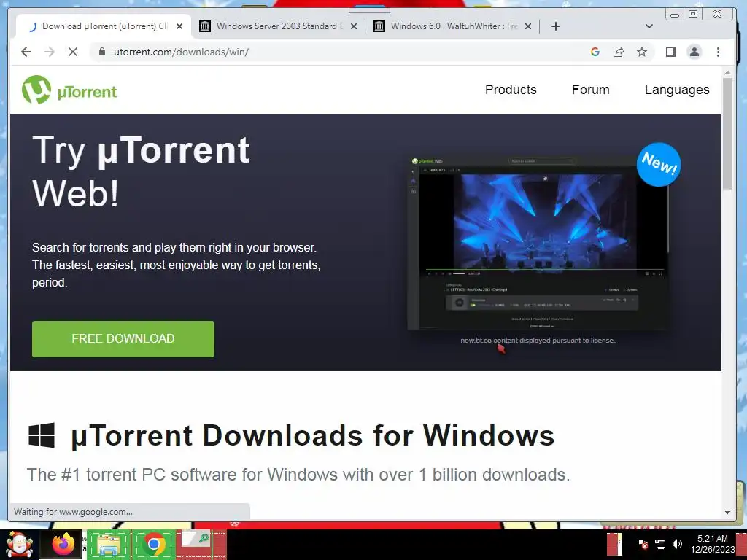Viewport: 747px width, 560px height.
Task: Go back to the previous page
Action: 26,52
